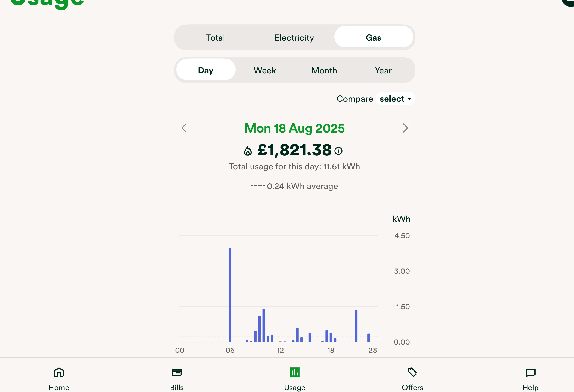Screen dimensions: 574x392
Task: Switch to the Electricity usage toggle
Action: pyautogui.click(x=294, y=38)
